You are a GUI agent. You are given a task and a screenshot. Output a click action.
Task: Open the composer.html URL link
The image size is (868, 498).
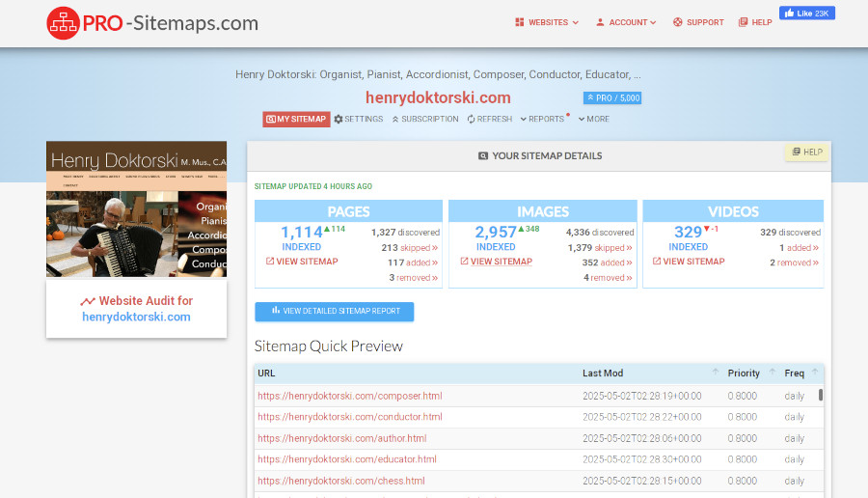point(350,396)
